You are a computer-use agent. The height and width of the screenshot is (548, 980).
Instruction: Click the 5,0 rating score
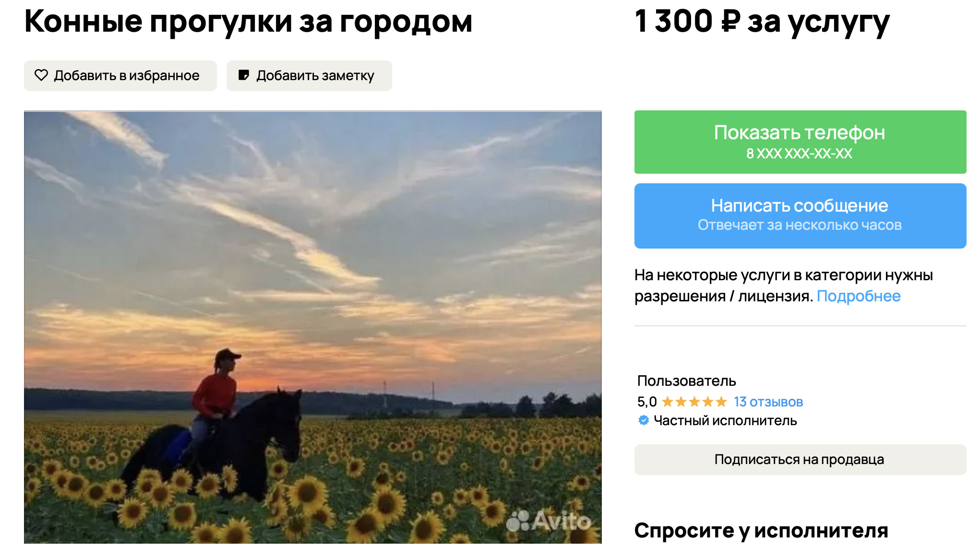pyautogui.click(x=647, y=402)
